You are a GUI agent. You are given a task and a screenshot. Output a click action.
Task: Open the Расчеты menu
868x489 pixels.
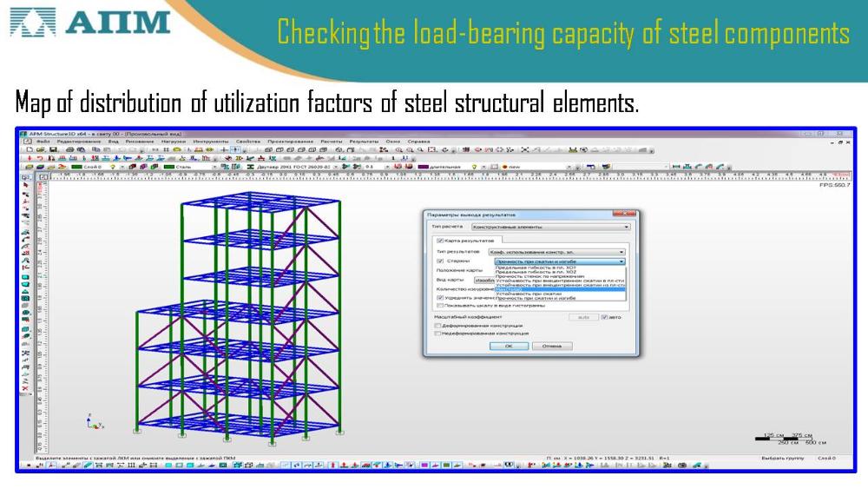[x=331, y=141]
